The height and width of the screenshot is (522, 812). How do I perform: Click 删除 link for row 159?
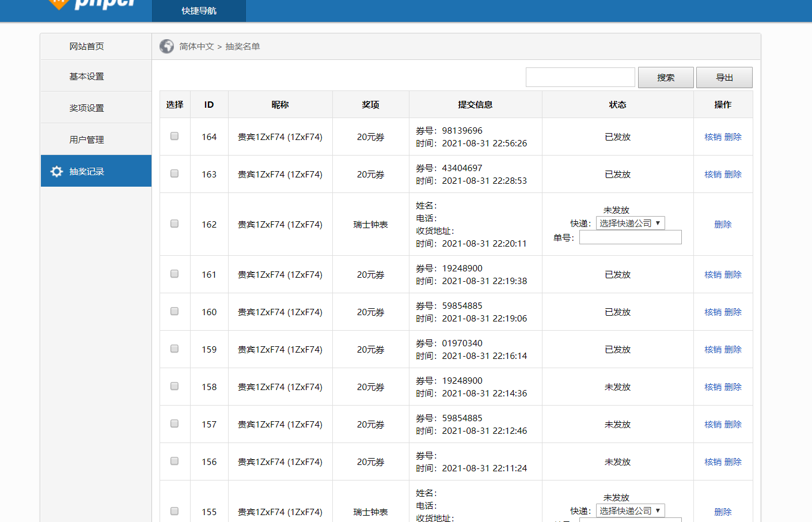click(x=733, y=350)
